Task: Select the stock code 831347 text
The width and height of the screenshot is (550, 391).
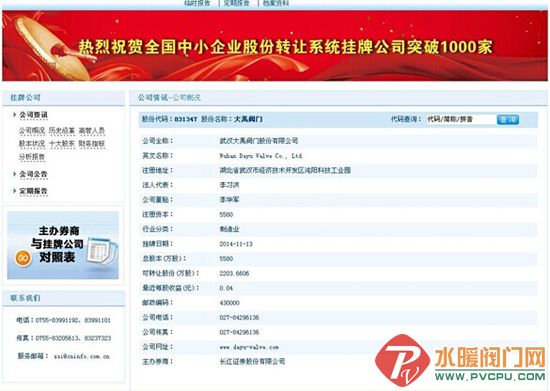Action: tap(186, 119)
